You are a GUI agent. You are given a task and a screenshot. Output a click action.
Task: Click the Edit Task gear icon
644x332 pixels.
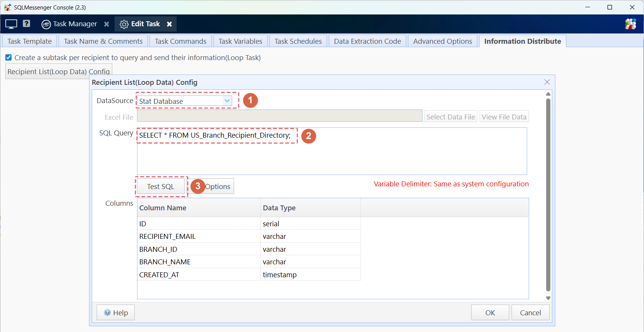click(124, 24)
